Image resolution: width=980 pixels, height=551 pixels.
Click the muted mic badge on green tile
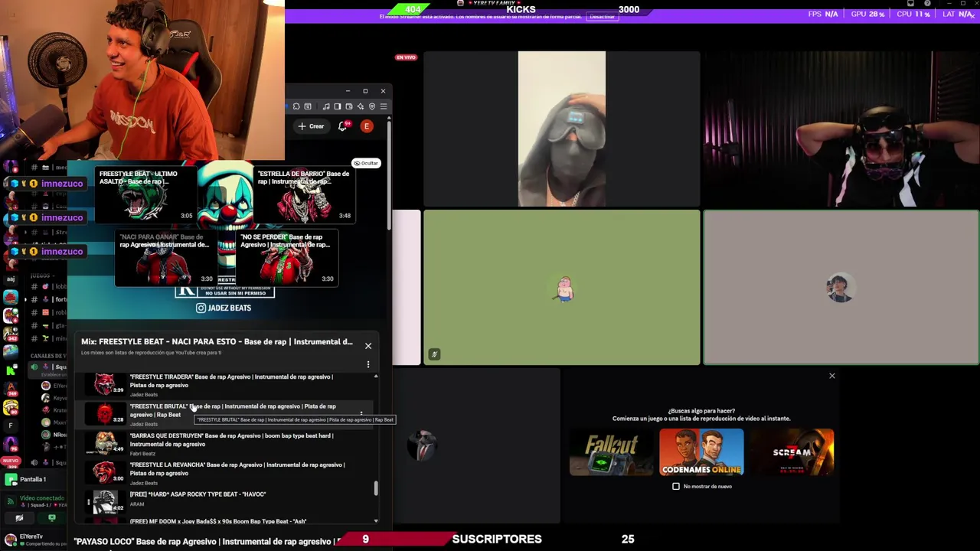pos(434,354)
